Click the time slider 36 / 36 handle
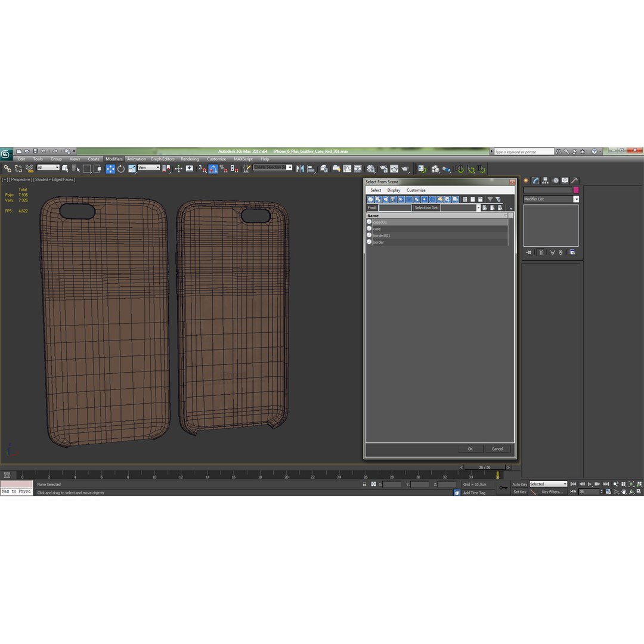 point(485,467)
